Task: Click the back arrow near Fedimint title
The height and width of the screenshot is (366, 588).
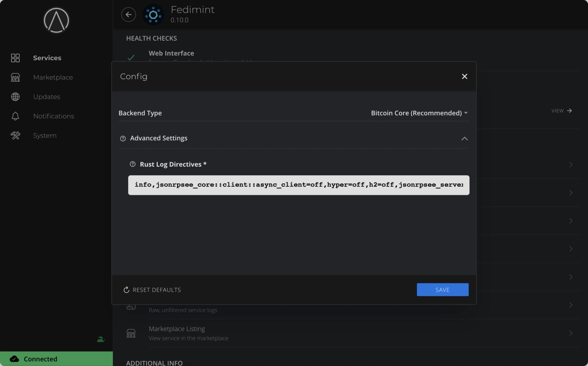Action: 128,14
